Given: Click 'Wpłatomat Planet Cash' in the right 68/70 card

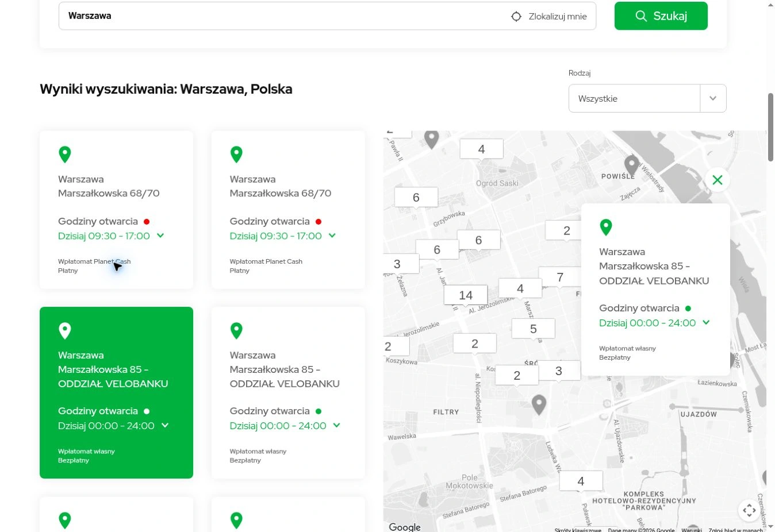Looking at the screenshot, I should point(266,261).
